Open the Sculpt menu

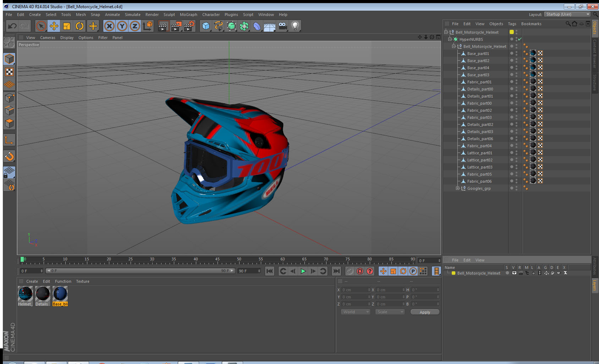tap(169, 15)
